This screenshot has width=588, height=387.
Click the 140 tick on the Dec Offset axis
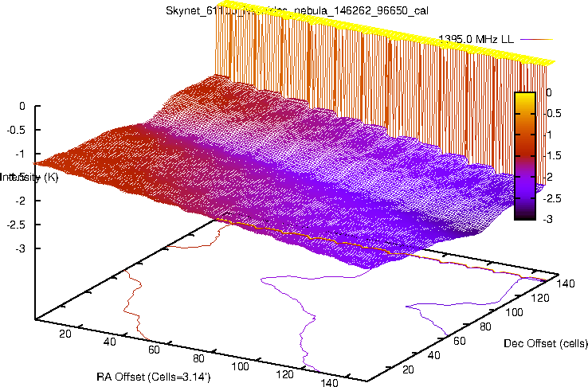(566, 283)
